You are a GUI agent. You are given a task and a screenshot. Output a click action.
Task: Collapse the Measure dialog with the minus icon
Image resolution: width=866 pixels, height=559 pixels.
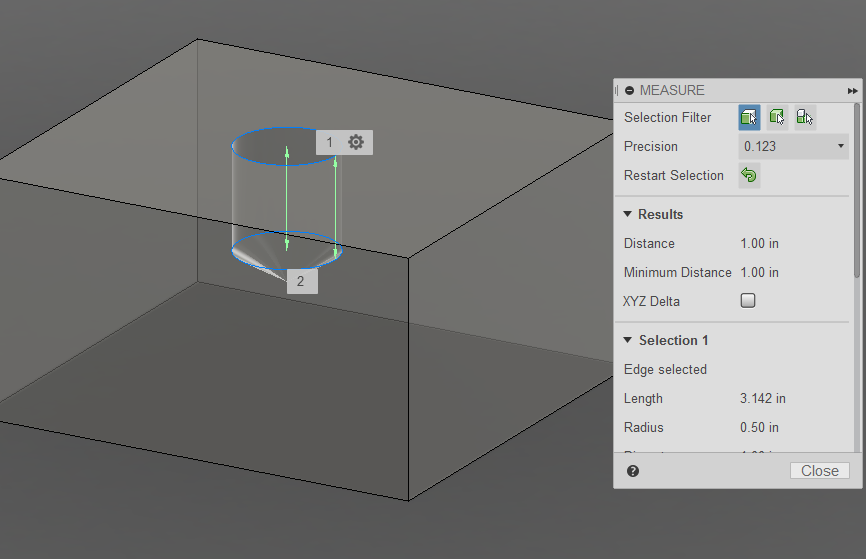click(629, 91)
